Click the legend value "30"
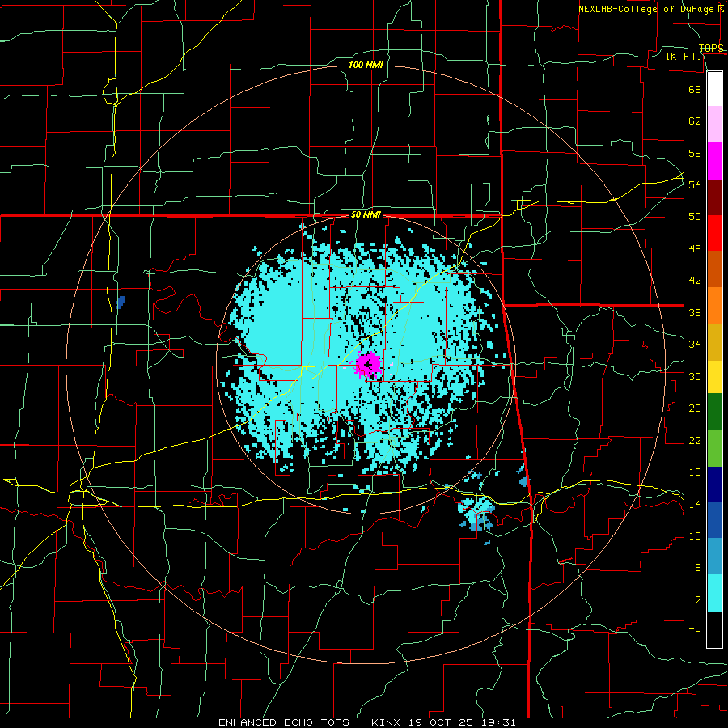Viewport: 728px width, 728px height. (x=695, y=376)
